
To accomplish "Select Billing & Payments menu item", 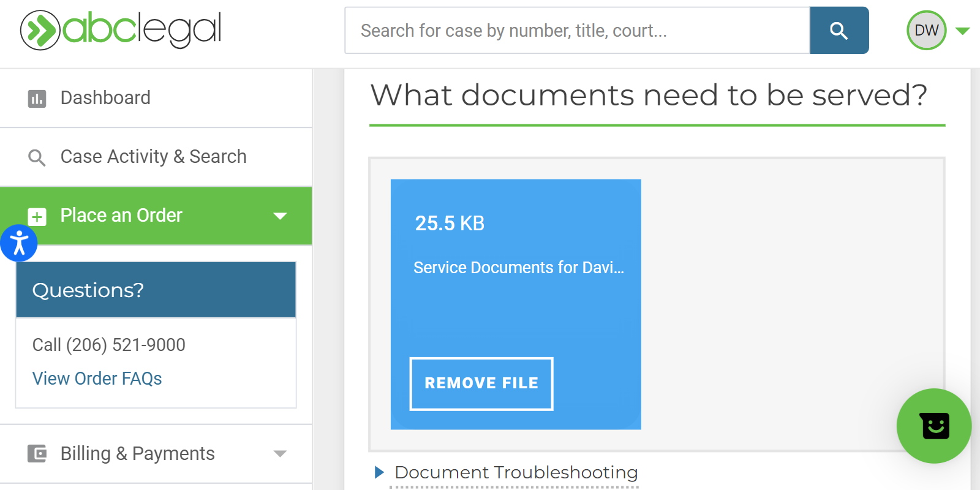I will (137, 454).
